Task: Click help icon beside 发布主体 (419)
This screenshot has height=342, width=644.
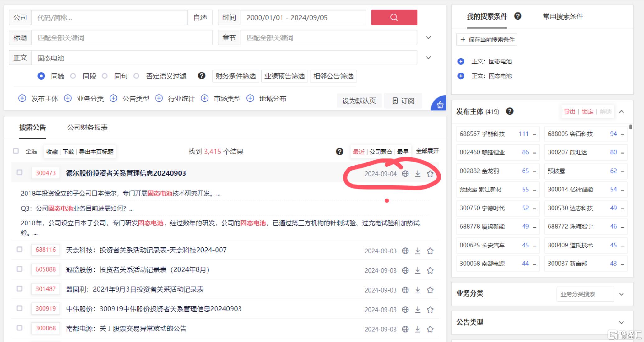Action: tap(510, 111)
